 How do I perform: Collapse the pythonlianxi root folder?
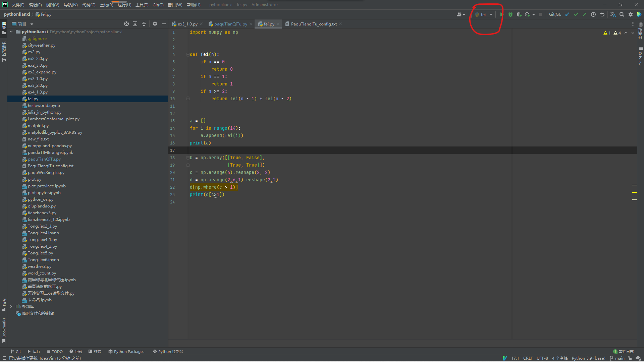11,32
